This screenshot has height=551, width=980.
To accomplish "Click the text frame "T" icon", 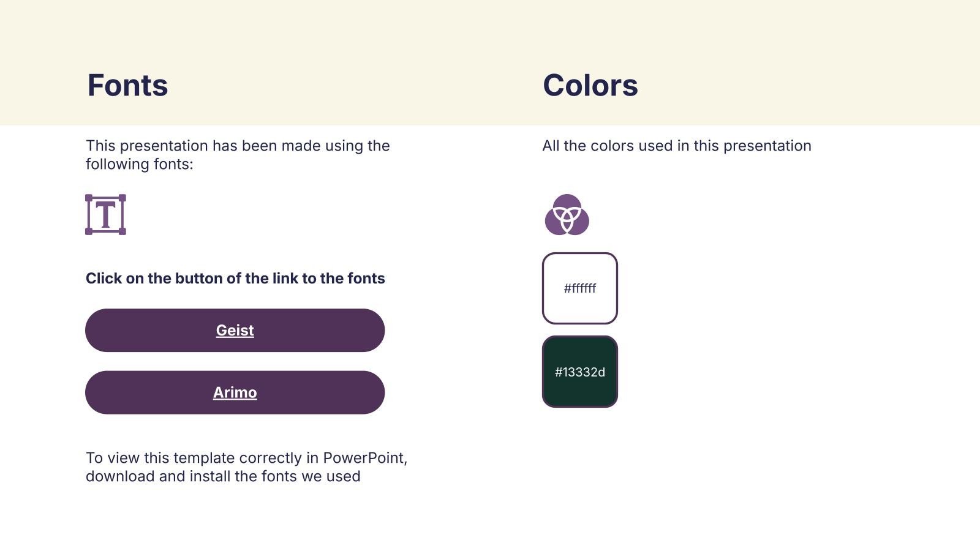I will coord(105,215).
